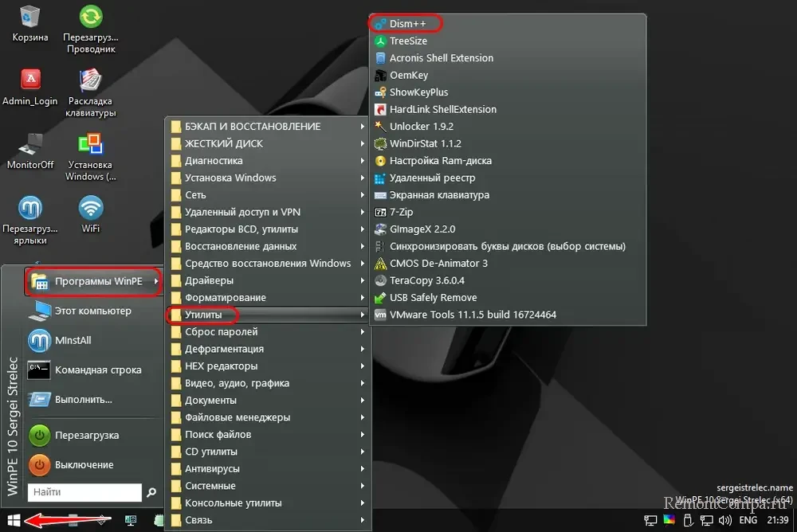
Task: Click the Удаленный реестр icon
Action: click(380, 178)
